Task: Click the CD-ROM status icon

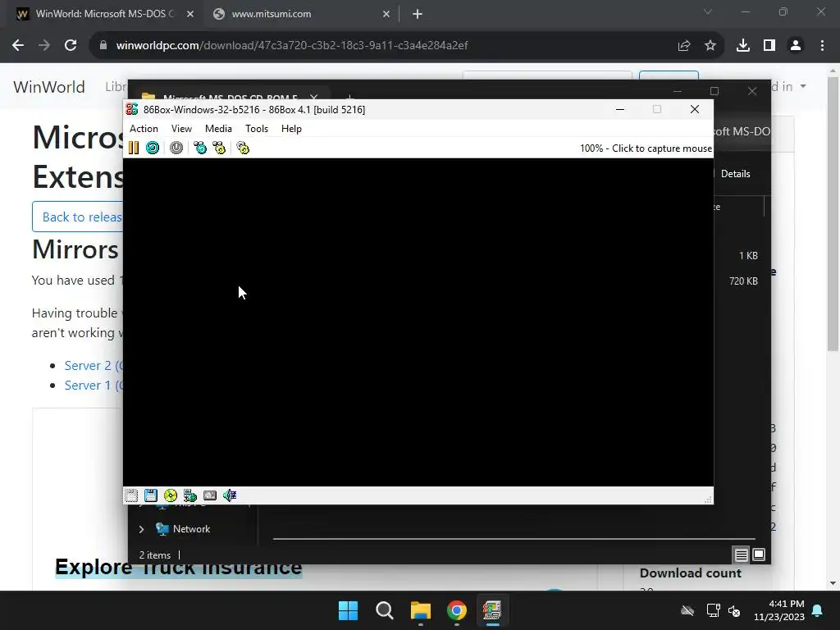Action: tap(171, 495)
